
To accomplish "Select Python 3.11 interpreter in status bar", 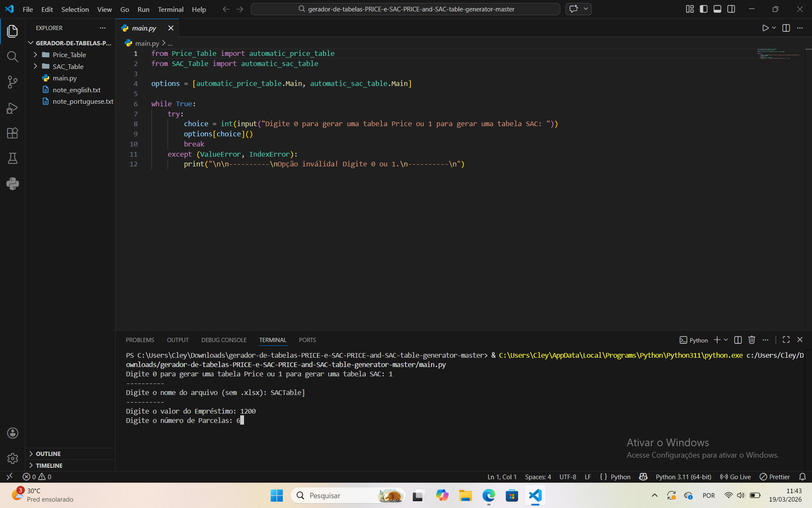I will click(683, 477).
